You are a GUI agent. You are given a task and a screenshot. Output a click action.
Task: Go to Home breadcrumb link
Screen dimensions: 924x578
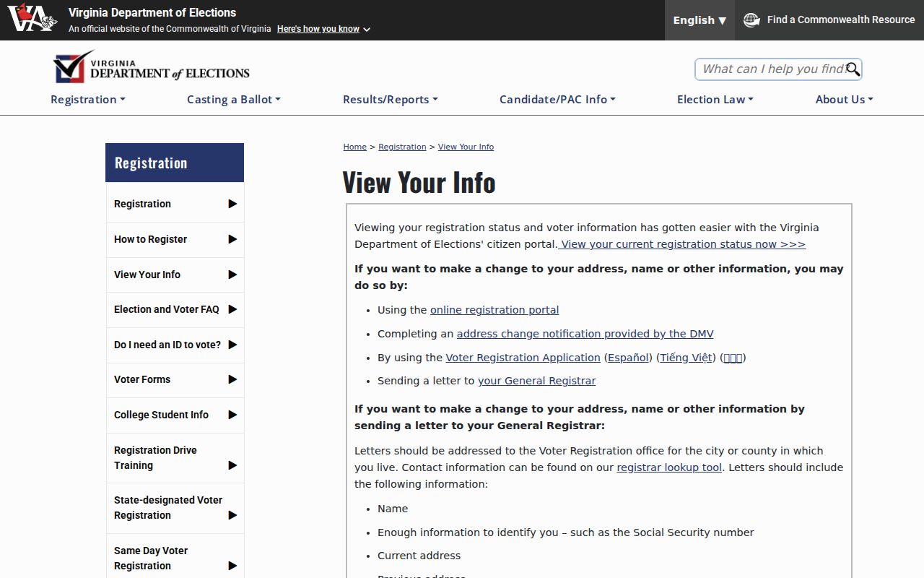[354, 147]
